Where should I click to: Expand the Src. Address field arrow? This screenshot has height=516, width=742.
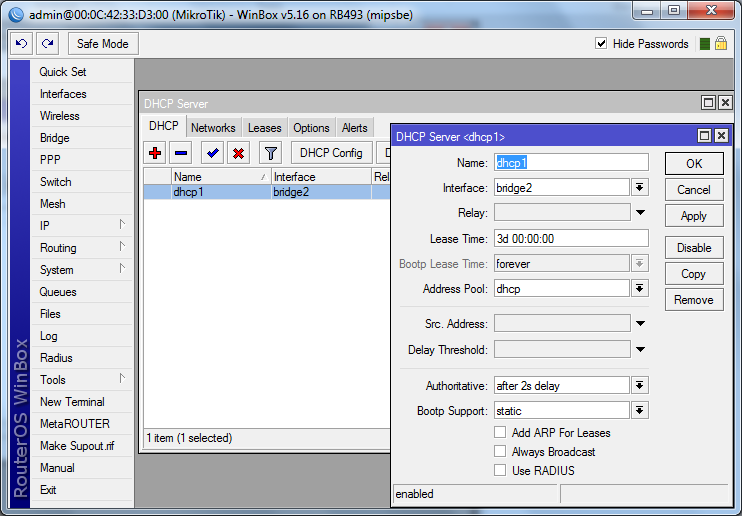(640, 323)
